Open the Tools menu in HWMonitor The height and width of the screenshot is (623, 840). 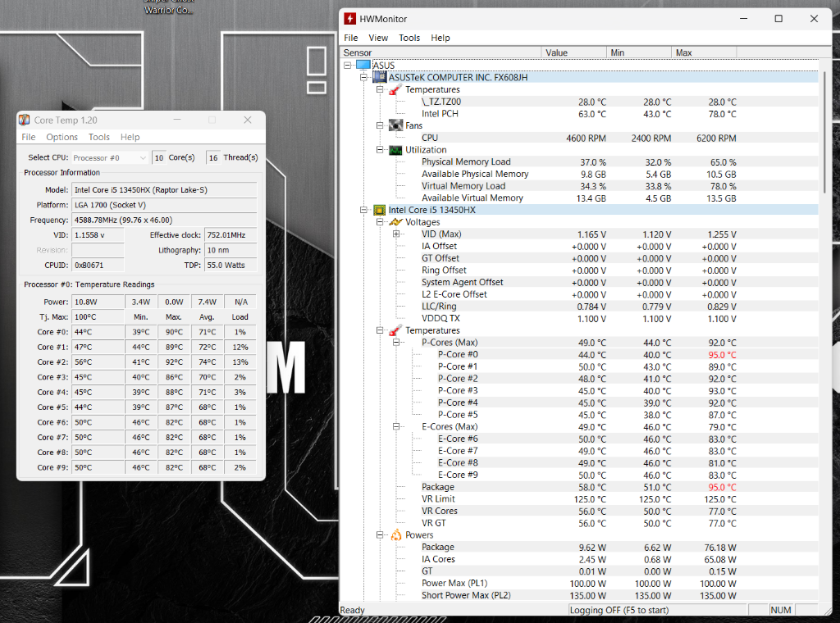(x=409, y=38)
